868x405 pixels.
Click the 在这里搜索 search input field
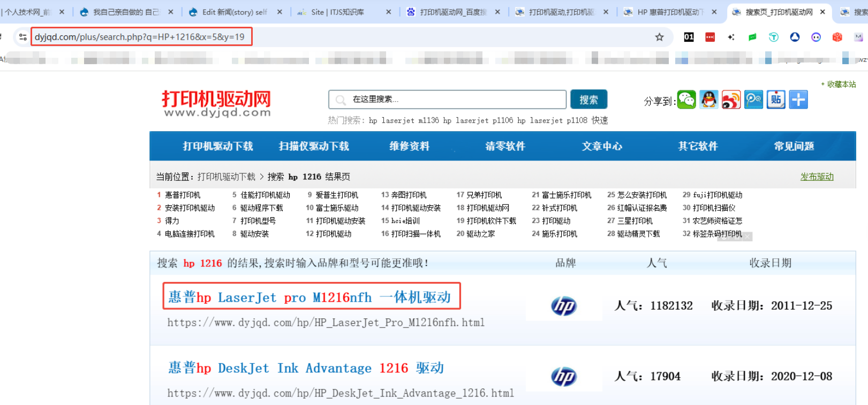(x=447, y=100)
